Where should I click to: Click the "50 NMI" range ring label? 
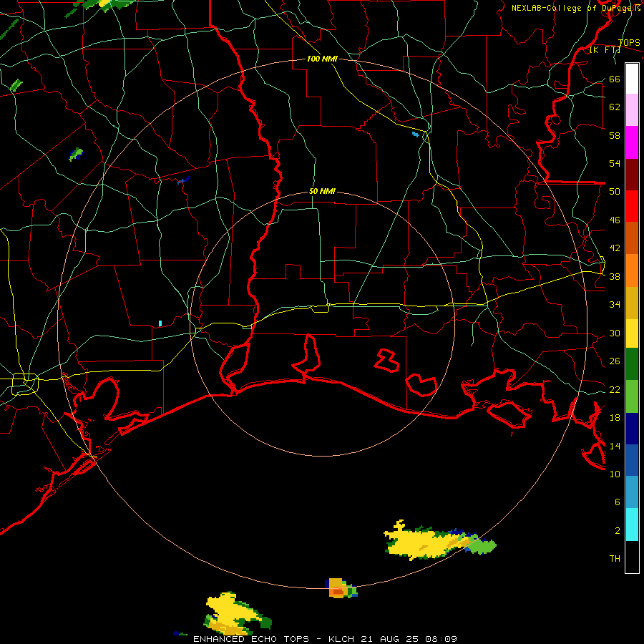322,191
